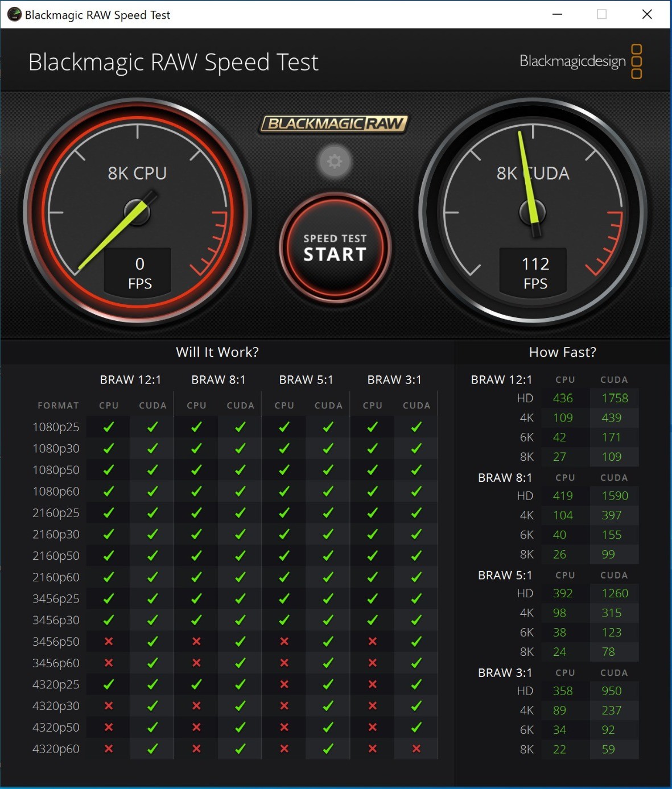Select the 3456p60 BRAW 5:1 CPU red cross

coord(285,663)
